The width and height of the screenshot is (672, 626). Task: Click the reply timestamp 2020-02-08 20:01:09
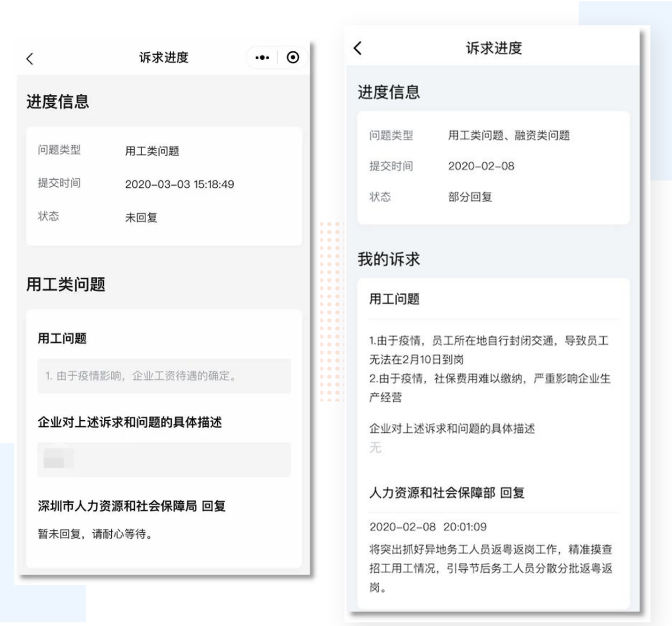427,527
